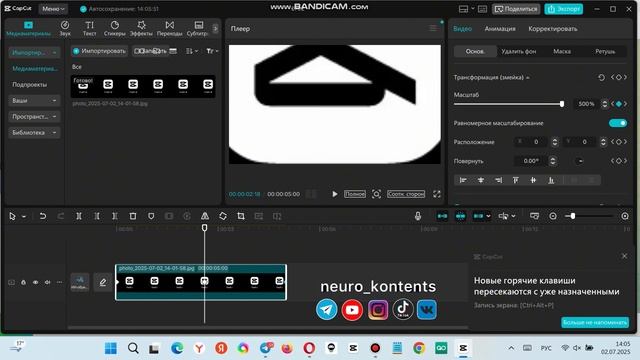Open media sort options dropdown
Viewport: 640px width, 360px height.
tap(191, 51)
